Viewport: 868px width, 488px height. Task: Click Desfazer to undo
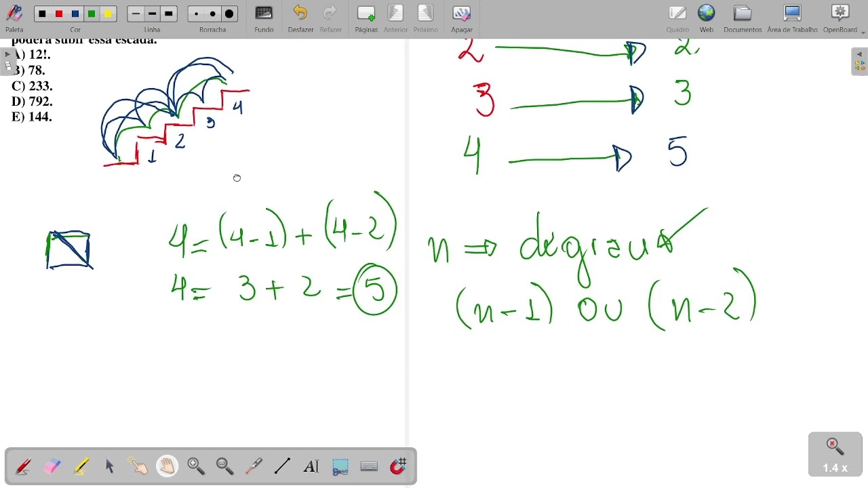[300, 18]
